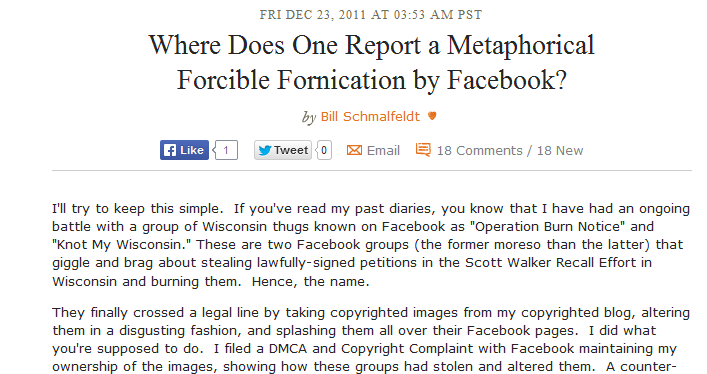This screenshot has height=374, width=707.
Task: Click the Facebook 'f' logo icon
Action: [170, 150]
